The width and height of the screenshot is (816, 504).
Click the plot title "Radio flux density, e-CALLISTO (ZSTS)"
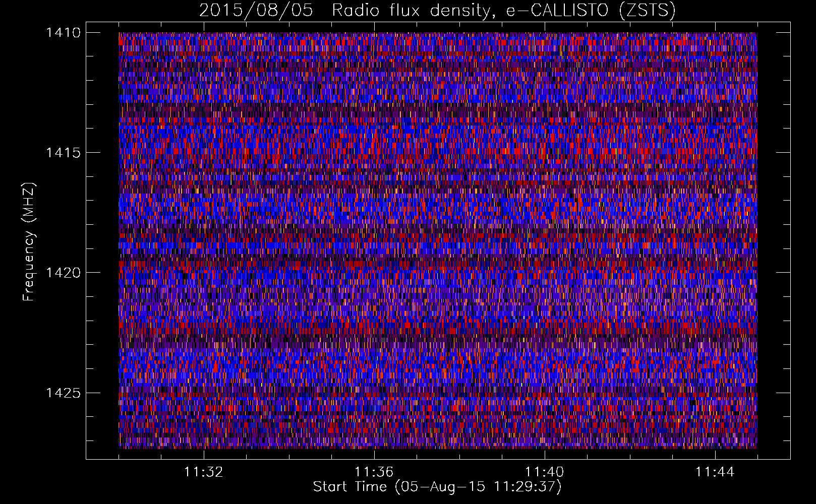pyautogui.click(x=503, y=11)
